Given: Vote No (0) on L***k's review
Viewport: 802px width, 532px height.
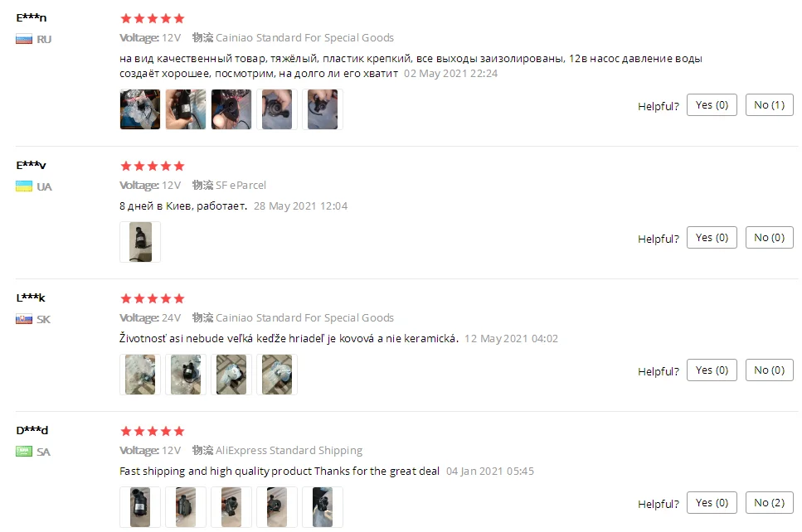Looking at the screenshot, I should coord(770,370).
